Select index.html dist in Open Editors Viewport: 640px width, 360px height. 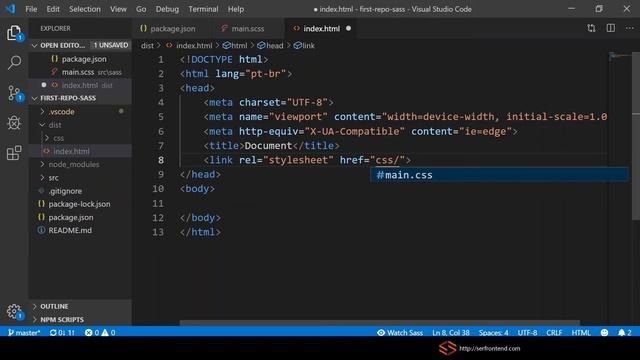(x=80, y=85)
